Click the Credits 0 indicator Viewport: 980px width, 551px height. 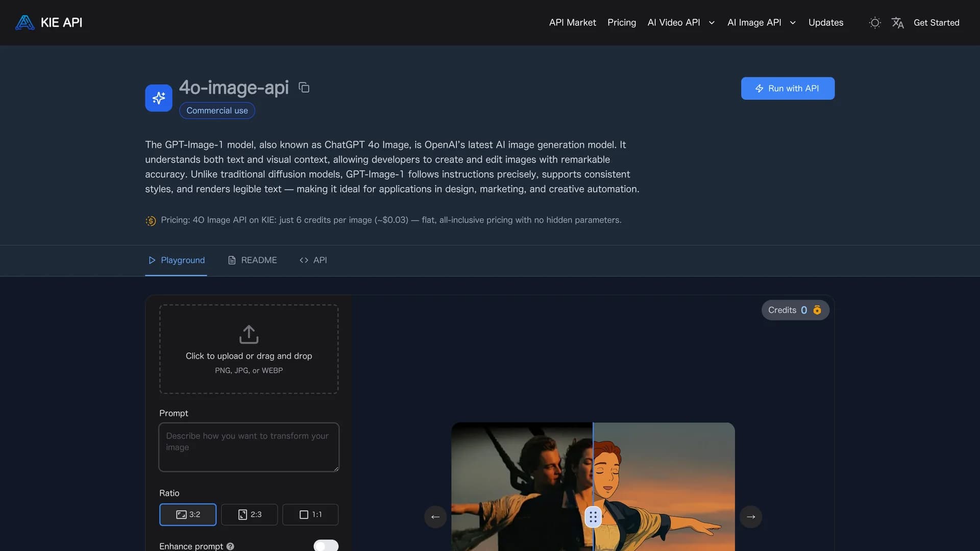pos(795,310)
